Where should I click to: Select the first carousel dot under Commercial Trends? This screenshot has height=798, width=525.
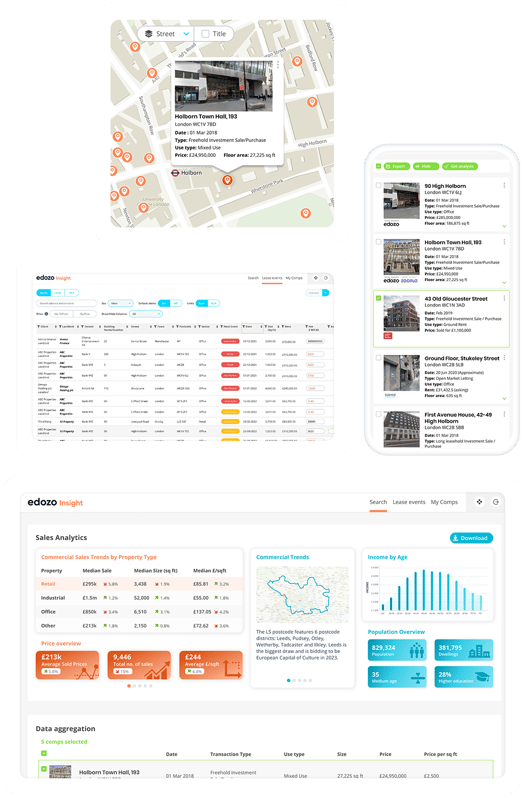[288, 680]
